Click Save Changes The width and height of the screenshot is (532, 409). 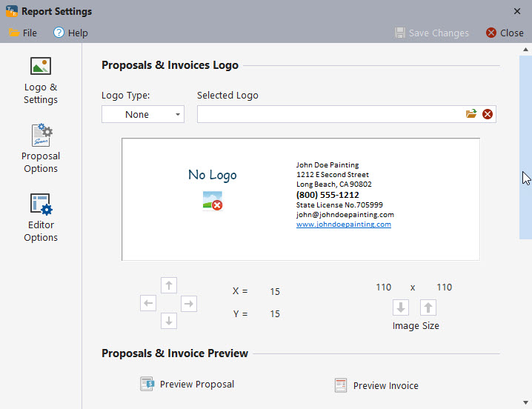(x=431, y=33)
